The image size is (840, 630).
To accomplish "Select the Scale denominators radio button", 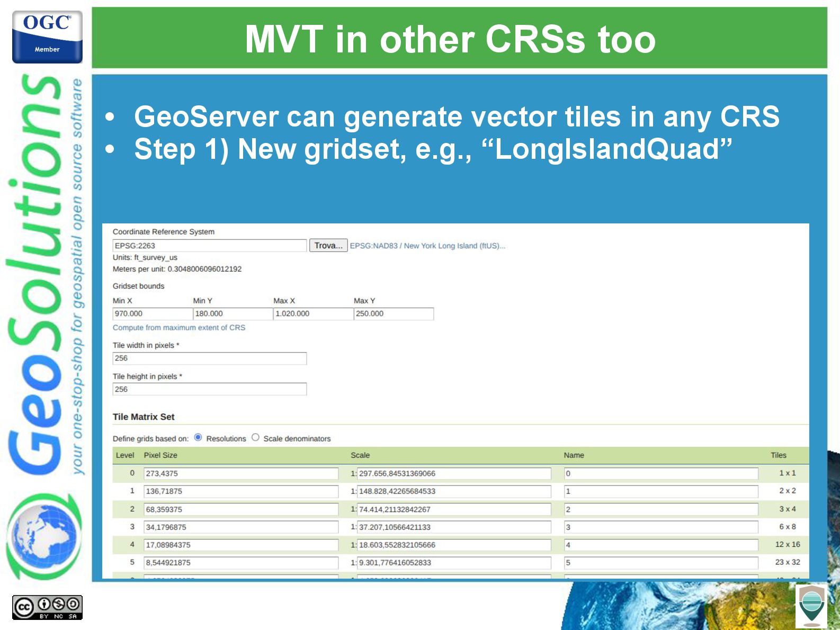I will (x=255, y=437).
